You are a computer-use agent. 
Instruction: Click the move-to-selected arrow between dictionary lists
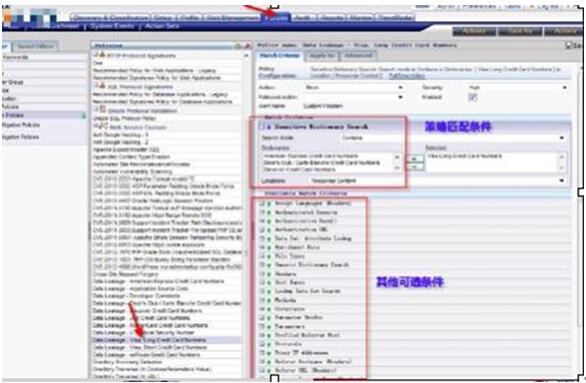(414, 159)
